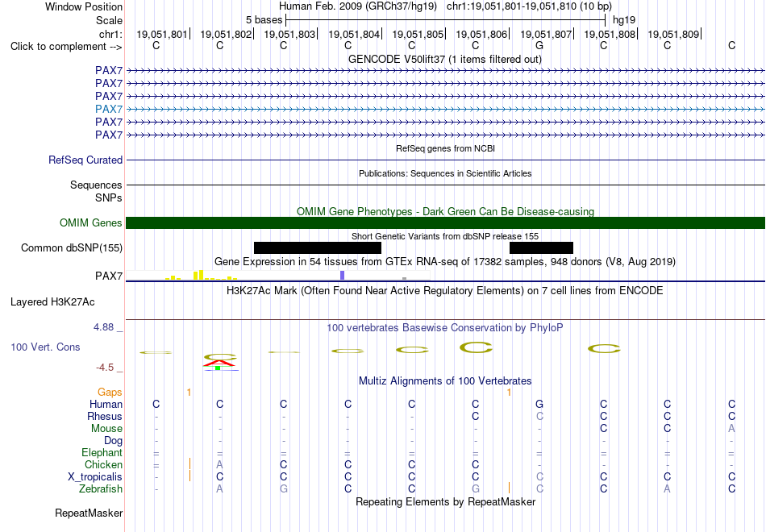
Task: Click the Scale track label
Action: coord(109,20)
